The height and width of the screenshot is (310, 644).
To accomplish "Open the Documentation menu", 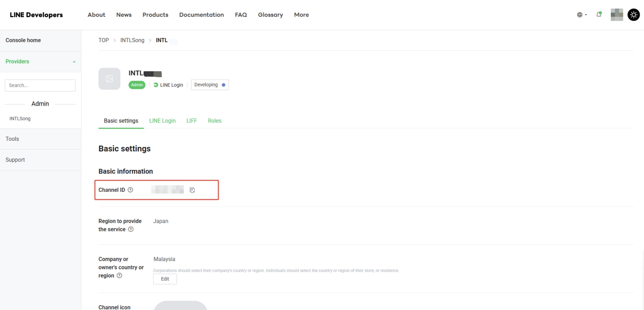I will click(x=201, y=15).
